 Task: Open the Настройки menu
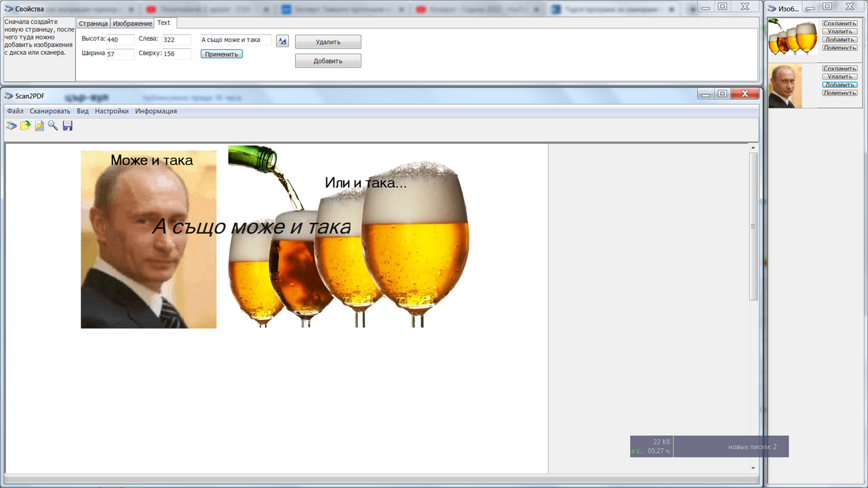(112, 111)
